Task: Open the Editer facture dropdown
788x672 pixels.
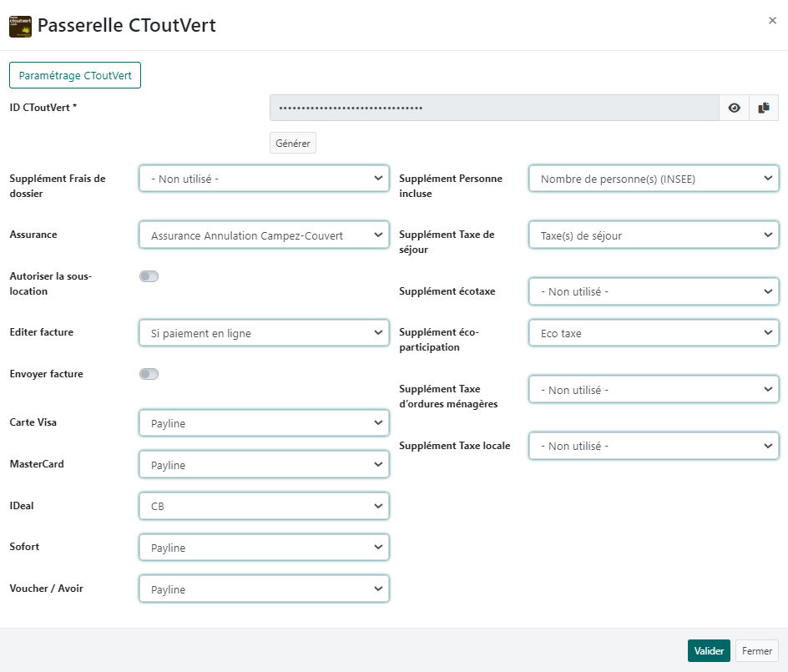Action: (x=263, y=333)
